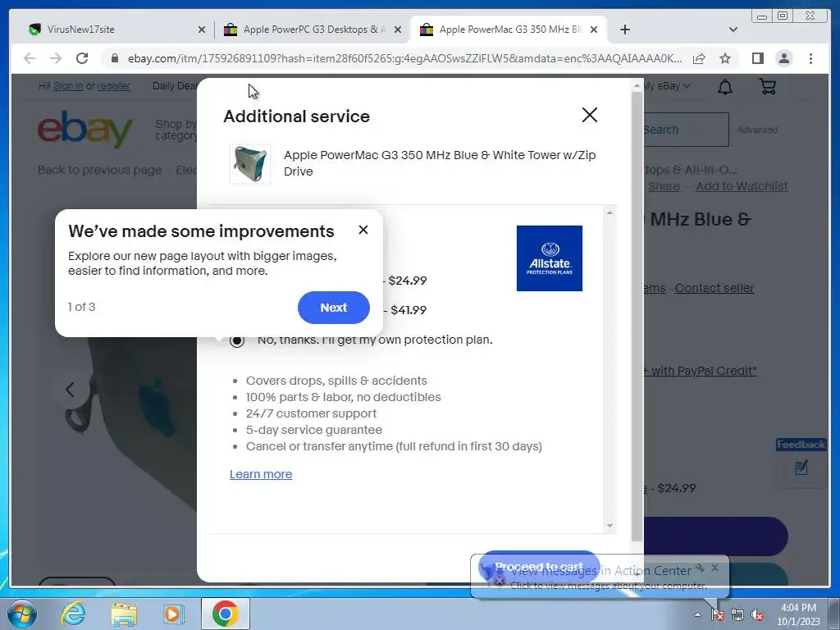Screen dimensions: 840x630
Task: Switch to Apple PowerPC G3 Desktops tab
Action: [313, 30]
